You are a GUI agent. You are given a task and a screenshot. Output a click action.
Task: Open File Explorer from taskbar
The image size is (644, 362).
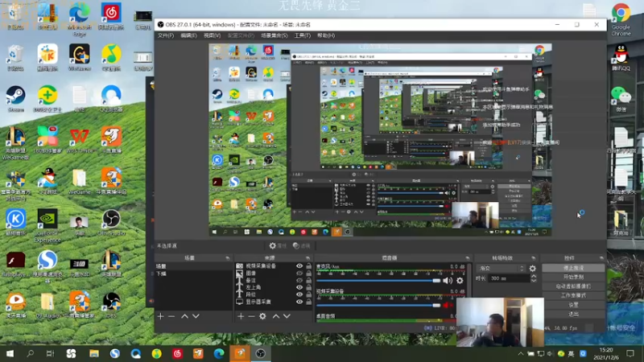point(94,353)
